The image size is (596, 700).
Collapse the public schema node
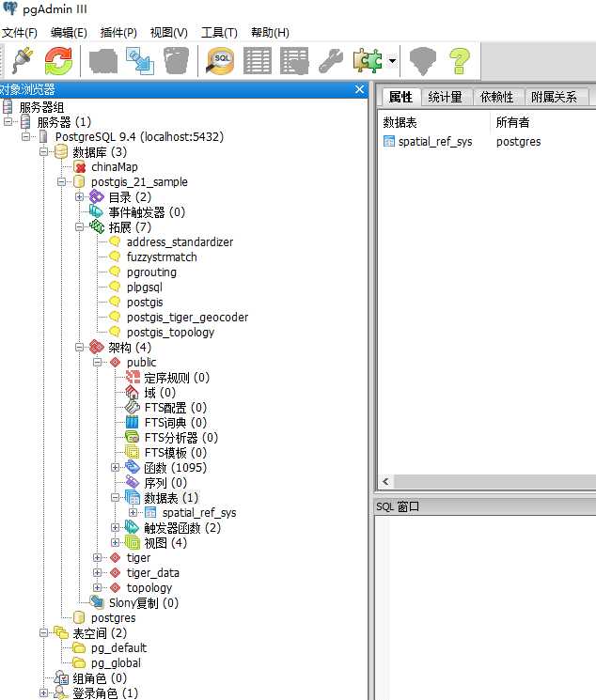coord(98,362)
